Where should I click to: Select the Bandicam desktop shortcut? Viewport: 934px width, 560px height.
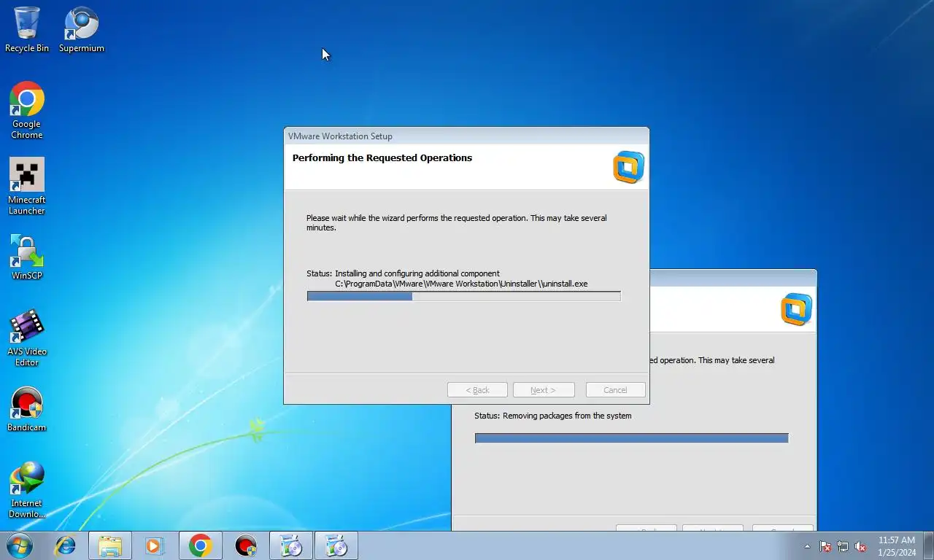pyautogui.click(x=27, y=409)
